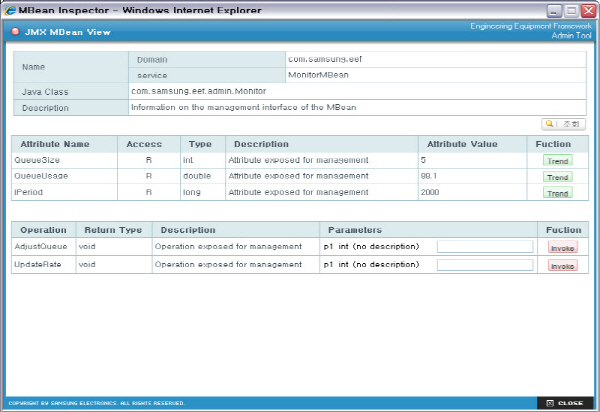
Task: Open Trend for lPeriod attribute
Action: (x=557, y=193)
